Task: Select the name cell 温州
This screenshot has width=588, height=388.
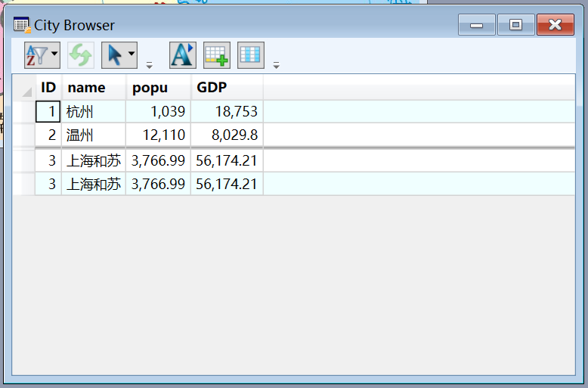Action: (x=94, y=135)
